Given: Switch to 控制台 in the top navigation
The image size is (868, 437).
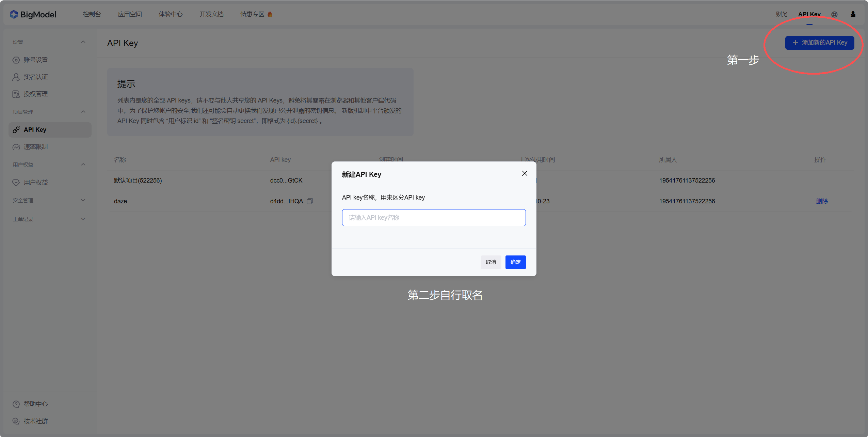Looking at the screenshot, I should (92, 14).
